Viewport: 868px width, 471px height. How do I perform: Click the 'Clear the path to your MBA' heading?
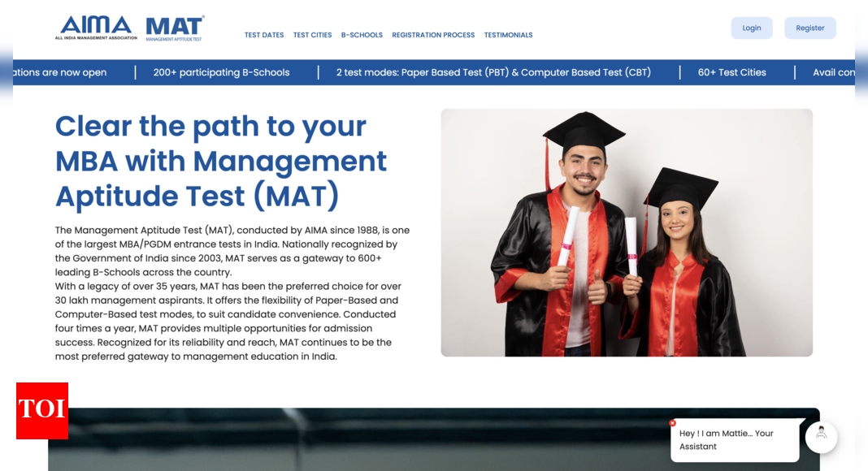(220, 161)
